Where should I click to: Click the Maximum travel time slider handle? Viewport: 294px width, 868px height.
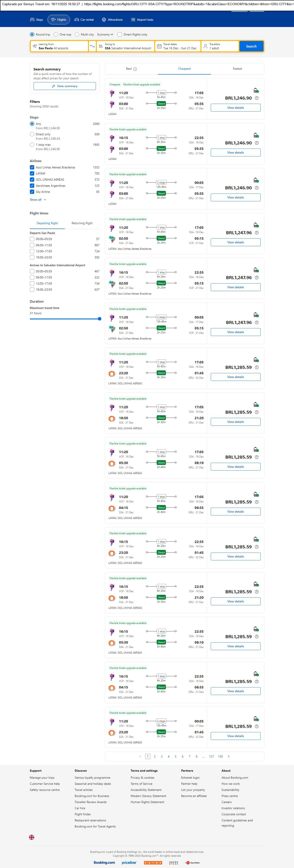click(99, 319)
